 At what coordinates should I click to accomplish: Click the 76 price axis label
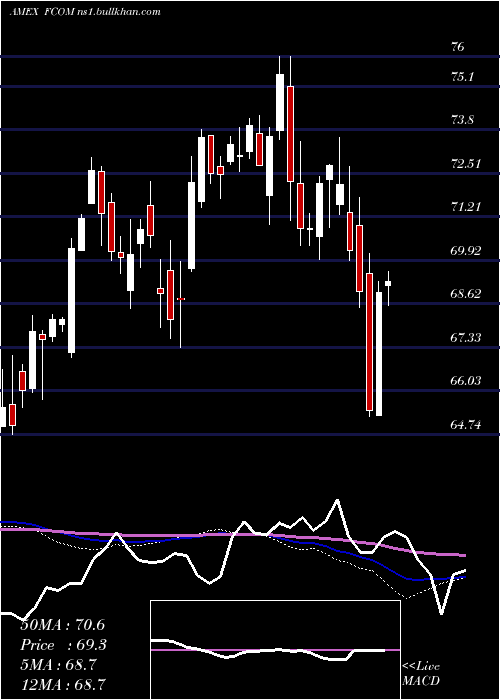458,46
